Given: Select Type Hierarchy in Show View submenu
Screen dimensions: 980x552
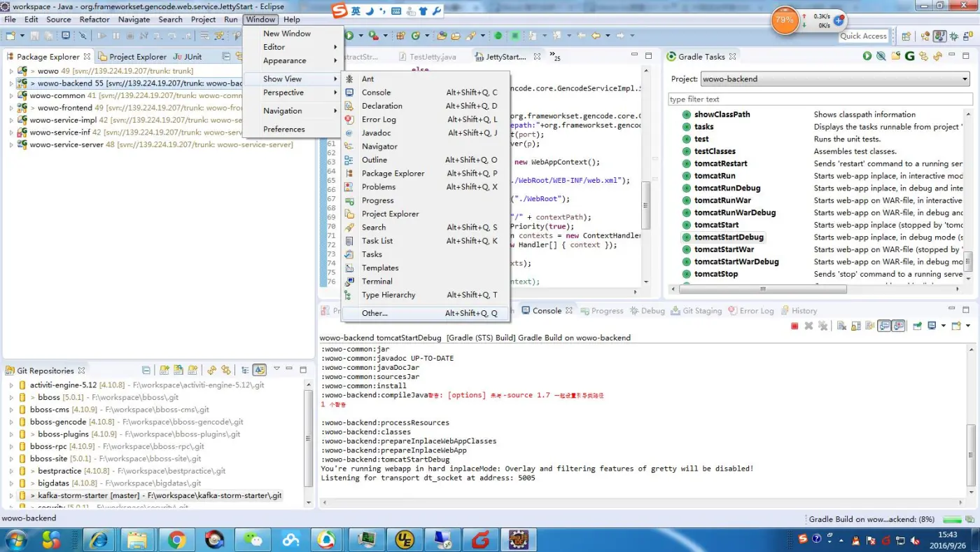Looking at the screenshot, I should click(426, 295).
